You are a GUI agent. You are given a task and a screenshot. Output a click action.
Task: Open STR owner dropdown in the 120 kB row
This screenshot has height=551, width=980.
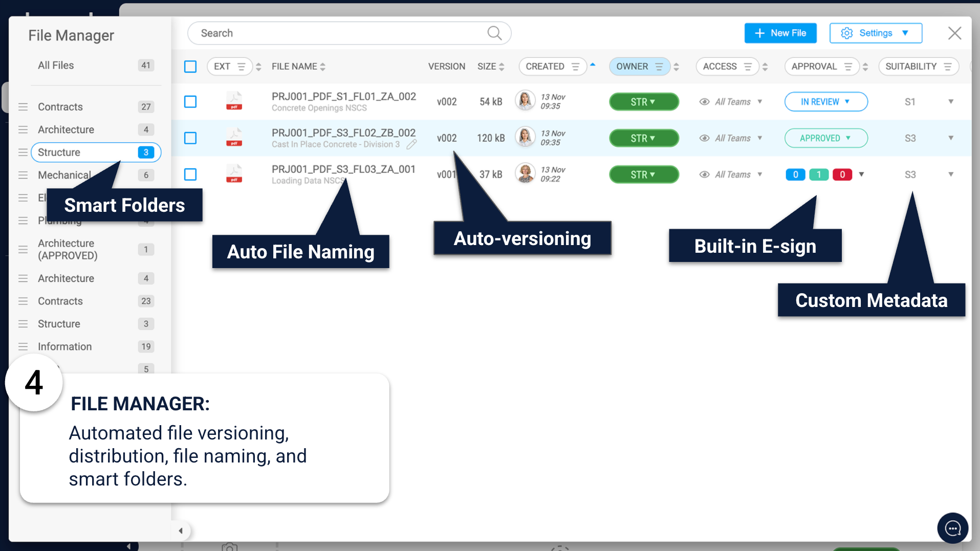pos(644,138)
